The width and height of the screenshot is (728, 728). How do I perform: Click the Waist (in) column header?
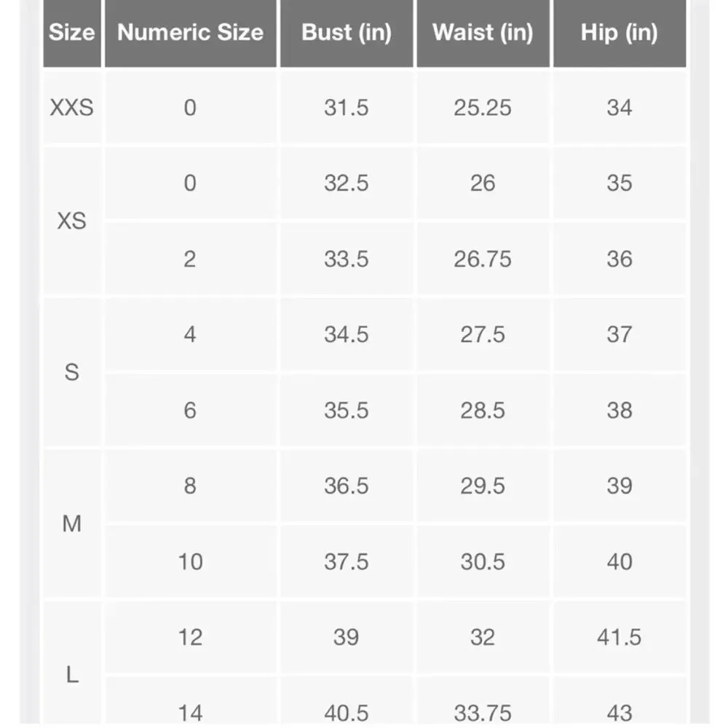pyautogui.click(x=483, y=33)
